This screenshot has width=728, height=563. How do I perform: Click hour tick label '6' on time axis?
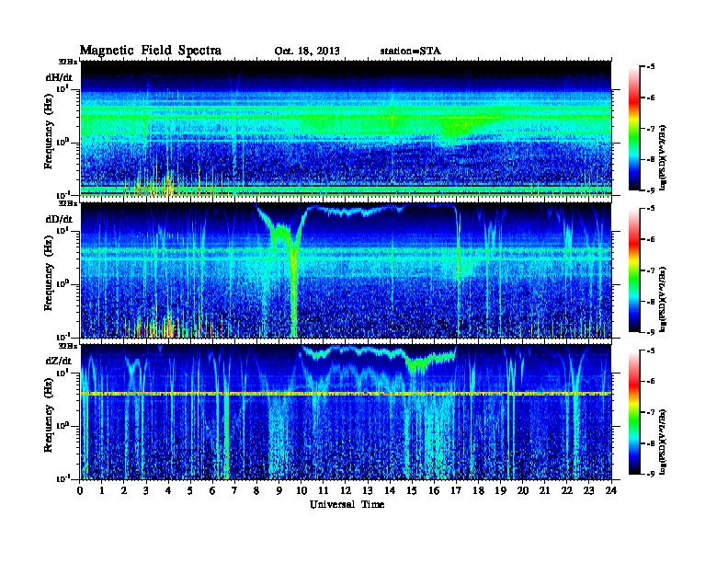tap(212, 490)
